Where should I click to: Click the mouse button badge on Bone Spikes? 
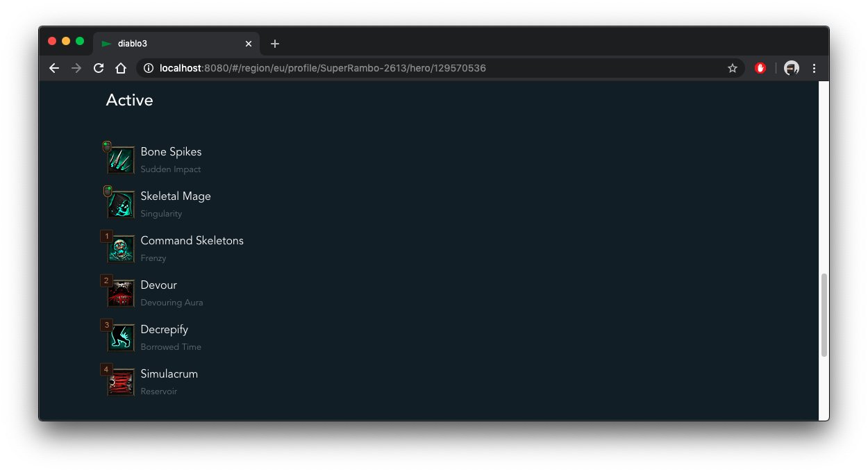click(x=107, y=146)
